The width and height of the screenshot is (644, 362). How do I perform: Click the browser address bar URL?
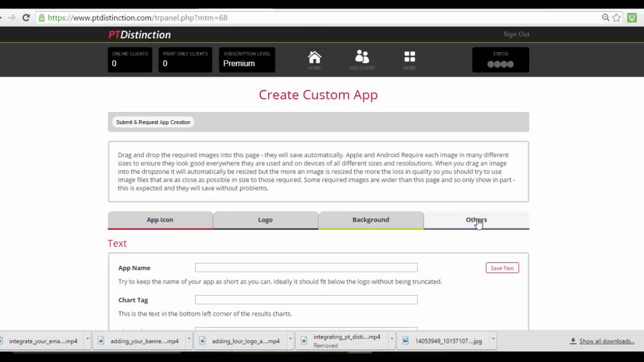138,18
